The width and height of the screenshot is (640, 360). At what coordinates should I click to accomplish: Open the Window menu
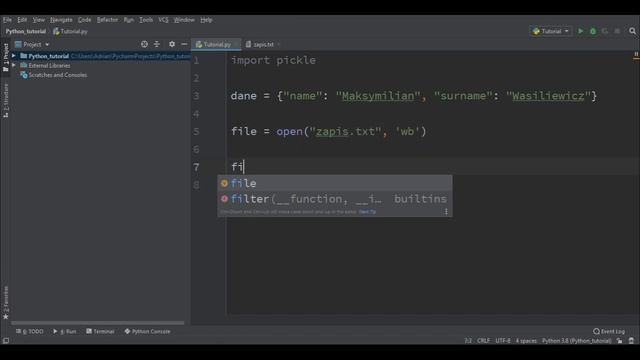184,20
